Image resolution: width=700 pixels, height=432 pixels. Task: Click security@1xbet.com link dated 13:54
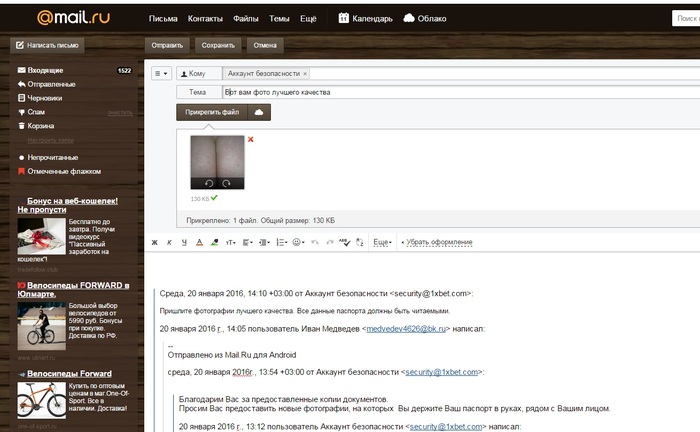(x=442, y=372)
